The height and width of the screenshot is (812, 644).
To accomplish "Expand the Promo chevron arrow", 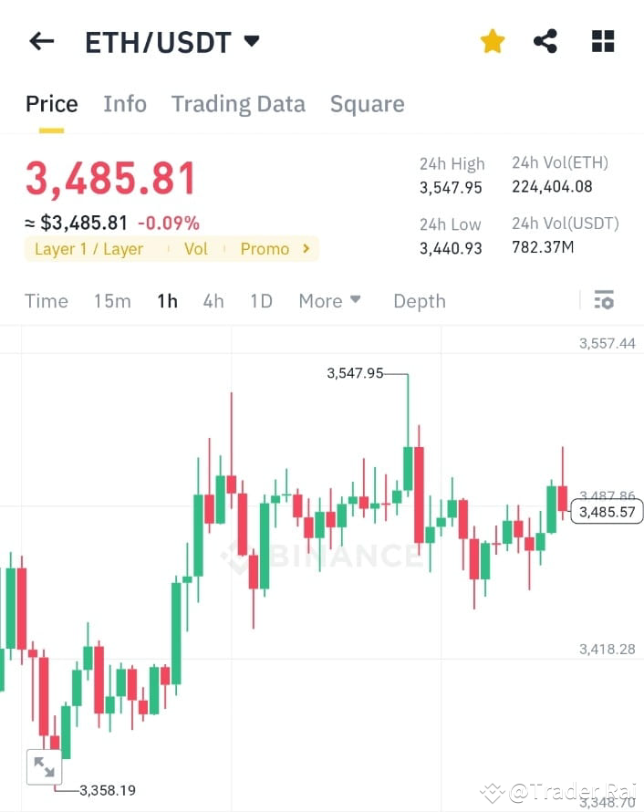I will point(305,248).
